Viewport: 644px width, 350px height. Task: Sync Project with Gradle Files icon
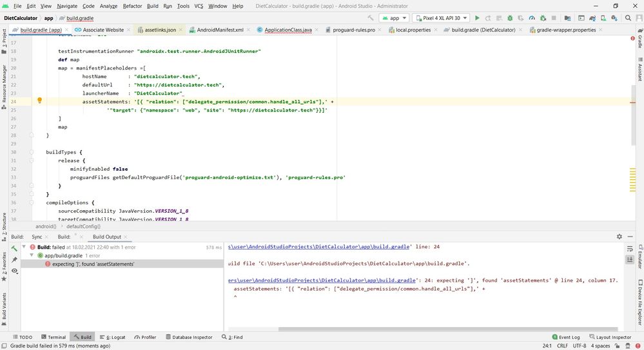tap(592, 18)
